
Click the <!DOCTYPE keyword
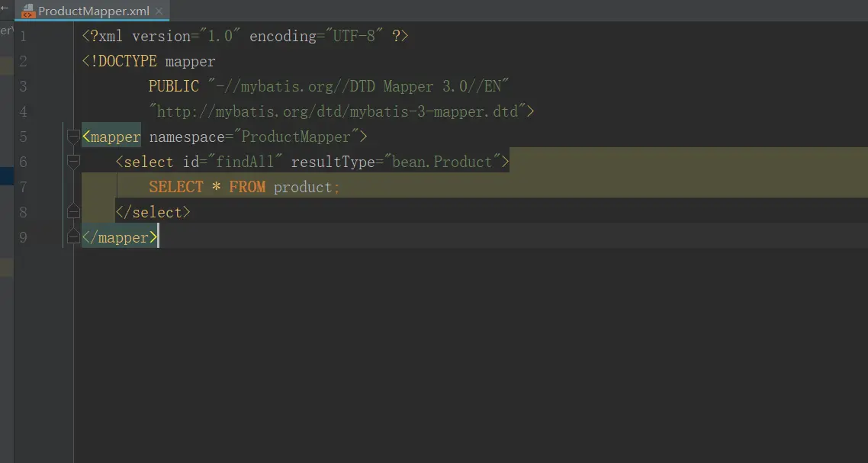120,61
